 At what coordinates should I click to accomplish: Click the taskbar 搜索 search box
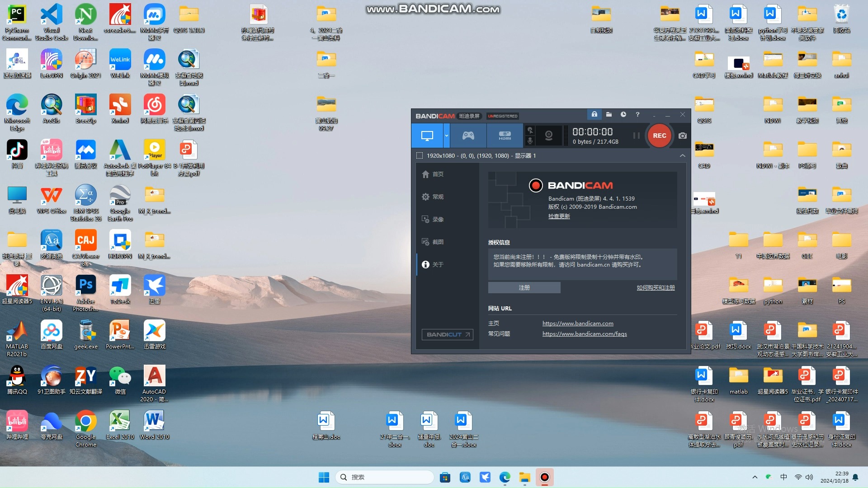coord(385,477)
